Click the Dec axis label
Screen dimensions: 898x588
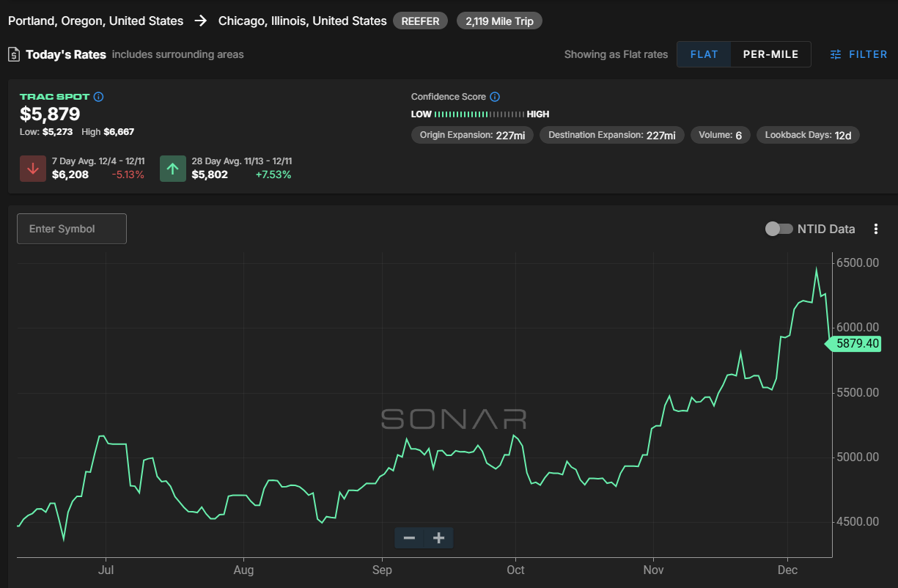click(787, 570)
